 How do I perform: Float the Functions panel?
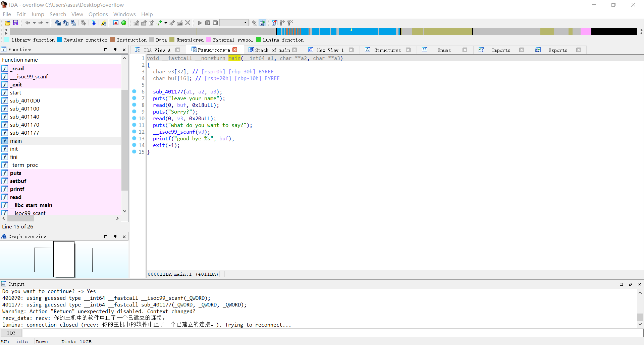pos(115,50)
